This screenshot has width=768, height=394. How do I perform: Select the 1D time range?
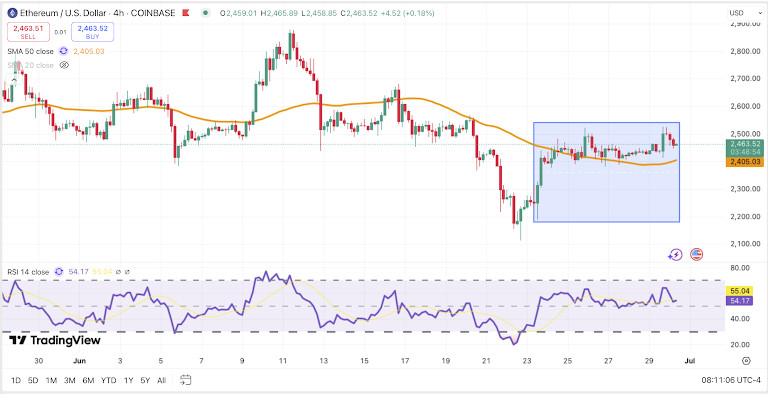(x=16, y=380)
